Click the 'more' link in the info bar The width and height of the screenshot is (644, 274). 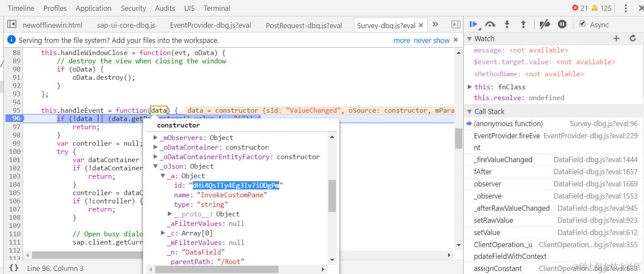(x=402, y=40)
